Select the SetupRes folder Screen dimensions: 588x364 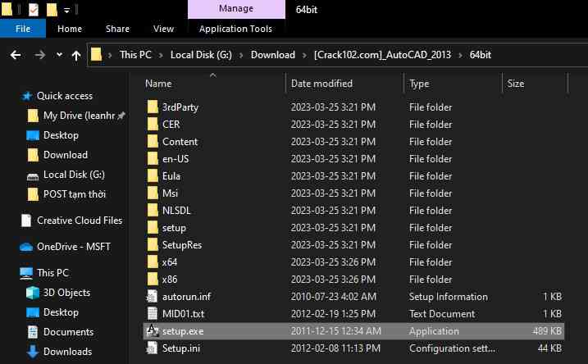(x=181, y=245)
